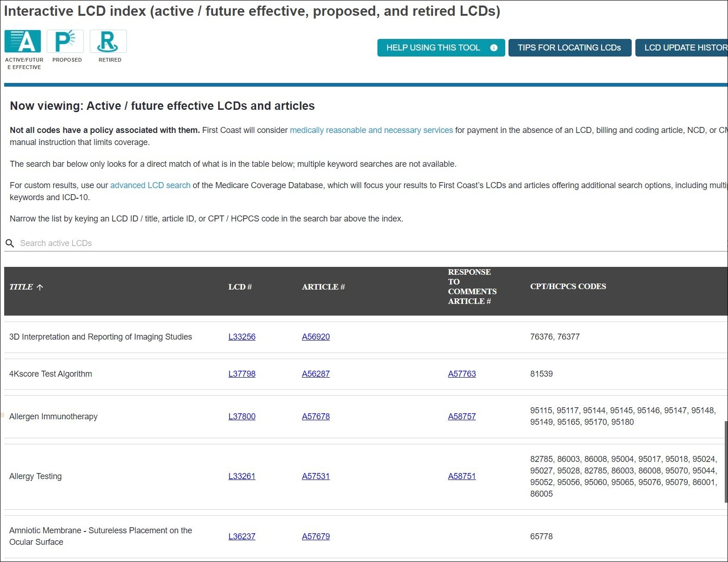Open the Retired LCDs icon
This screenshot has height=562, width=728.
click(x=108, y=42)
